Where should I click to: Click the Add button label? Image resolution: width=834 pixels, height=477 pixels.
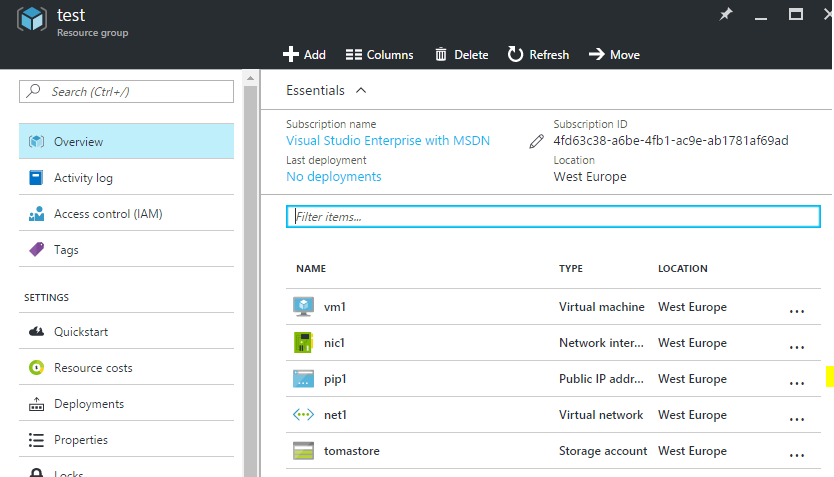coord(314,55)
